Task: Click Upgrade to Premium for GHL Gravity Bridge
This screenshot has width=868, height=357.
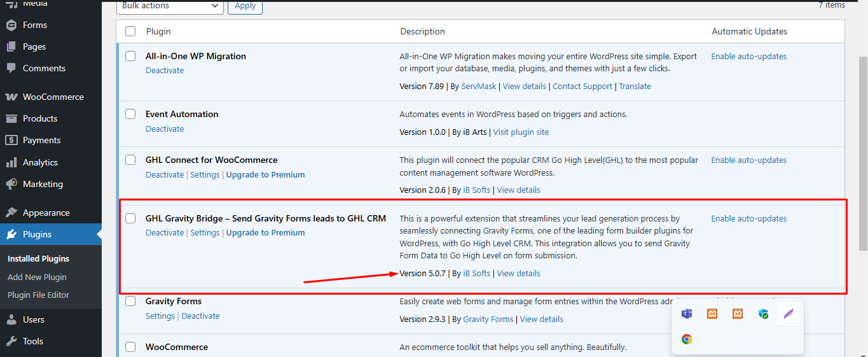Action: coord(266,233)
